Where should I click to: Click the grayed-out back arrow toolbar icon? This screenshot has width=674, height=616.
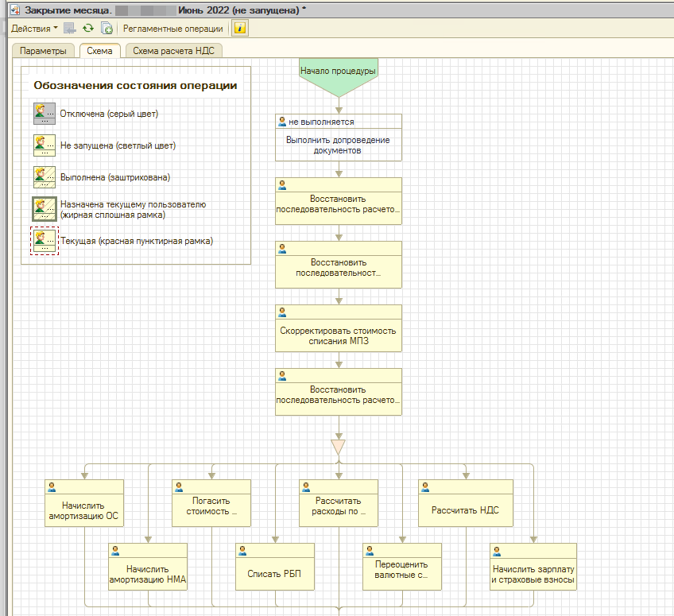(x=70, y=29)
